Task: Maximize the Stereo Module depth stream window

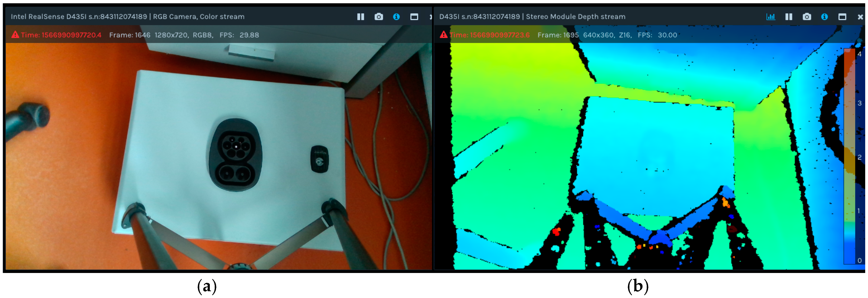Action: (842, 17)
